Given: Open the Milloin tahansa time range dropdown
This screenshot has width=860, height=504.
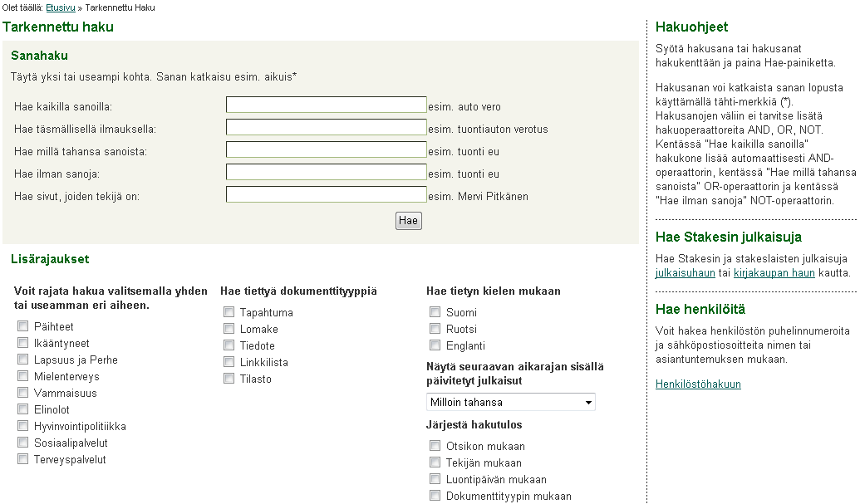Looking at the screenshot, I should tap(511, 402).
